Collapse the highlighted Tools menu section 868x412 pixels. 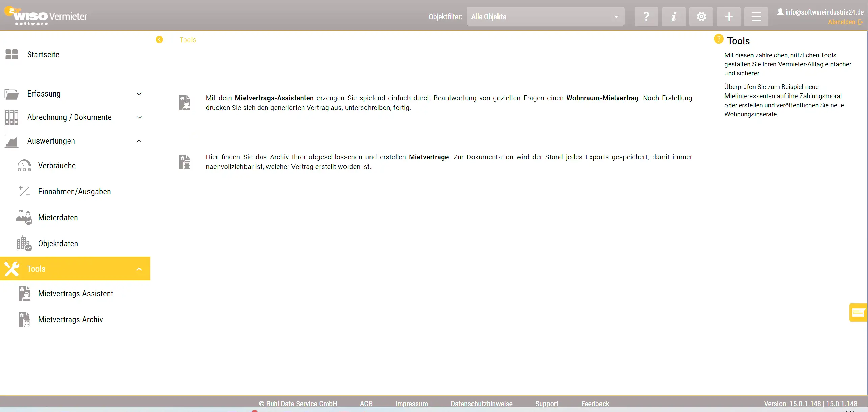click(x=139, y=269)
